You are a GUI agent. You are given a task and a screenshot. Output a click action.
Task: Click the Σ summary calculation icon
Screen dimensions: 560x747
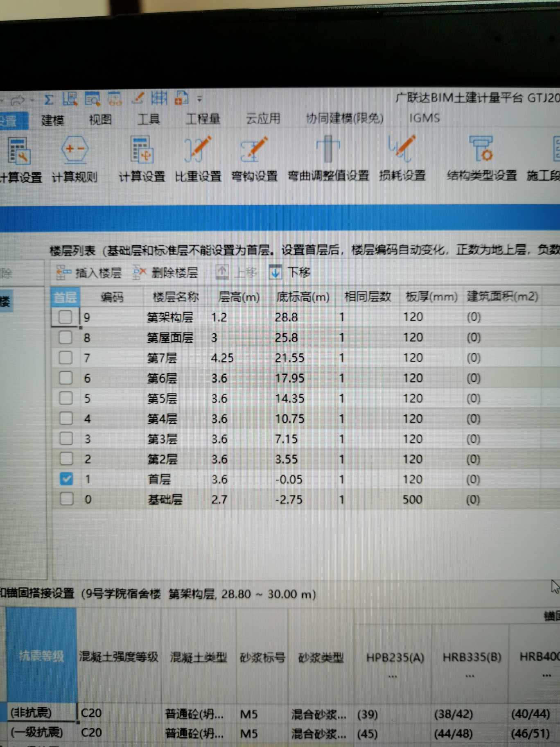[49, 100]
